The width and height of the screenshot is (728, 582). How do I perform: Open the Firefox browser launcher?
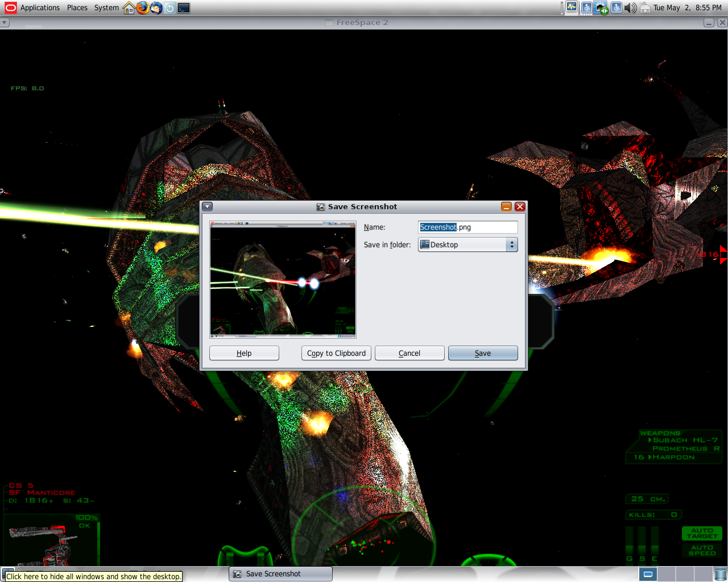click(142, 8)
